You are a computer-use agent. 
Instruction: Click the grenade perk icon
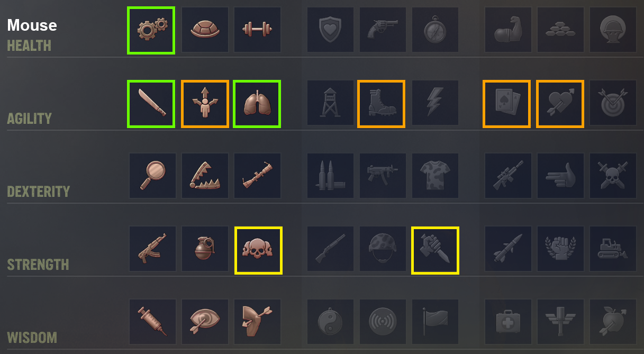[205, 249]
